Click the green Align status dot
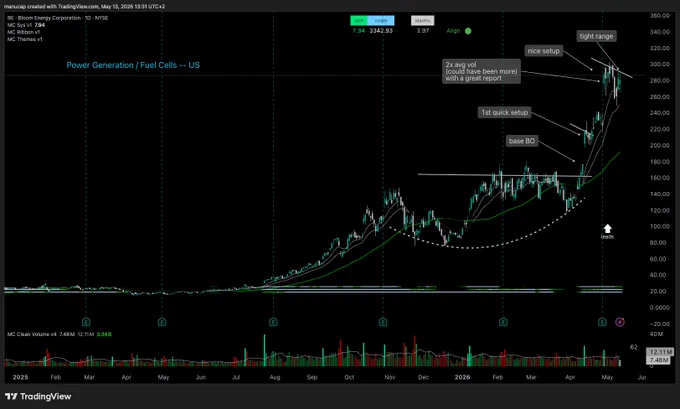 (468, 31)
